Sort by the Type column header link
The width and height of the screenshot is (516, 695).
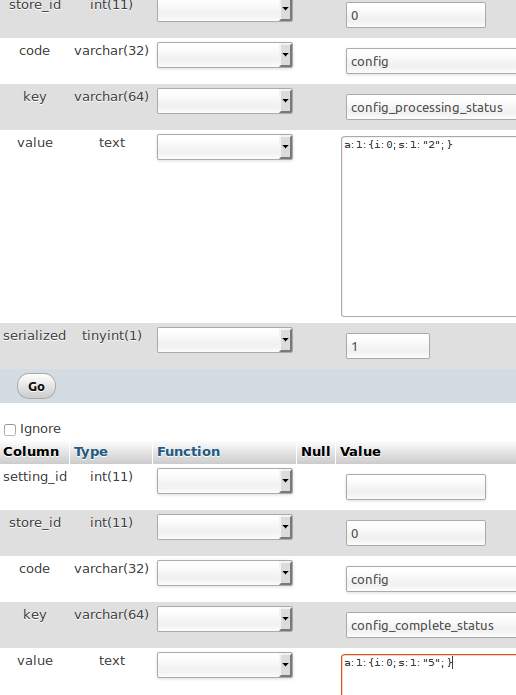tap(91, 452)
